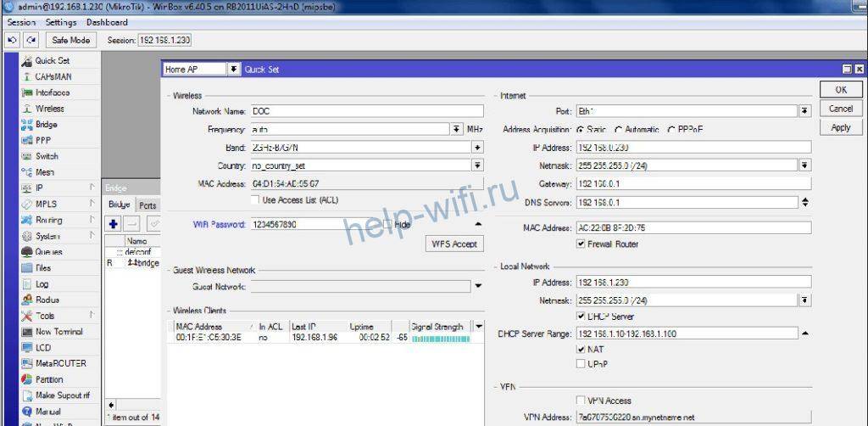Screen dimensions: 868x426
Task: Open the Settings menu
Action: (60, 22)
